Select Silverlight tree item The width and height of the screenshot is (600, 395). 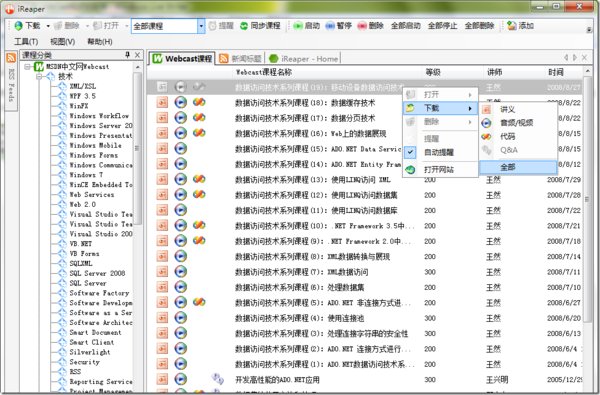click(90, 352)
